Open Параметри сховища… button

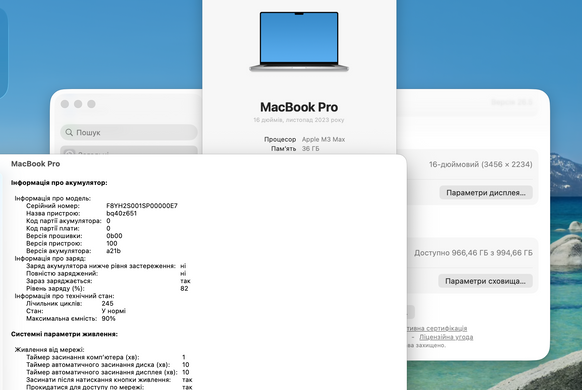click(485, 281)
